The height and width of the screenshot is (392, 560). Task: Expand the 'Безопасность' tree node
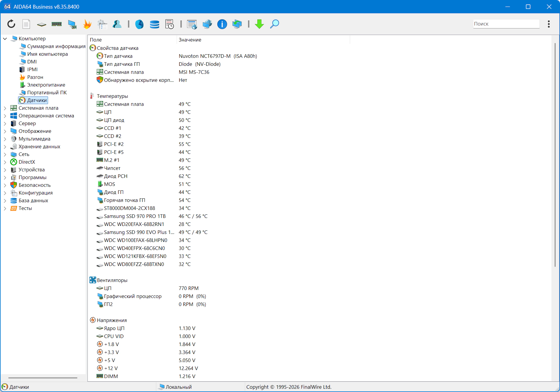pyautogui.click(x=5, y=185)
